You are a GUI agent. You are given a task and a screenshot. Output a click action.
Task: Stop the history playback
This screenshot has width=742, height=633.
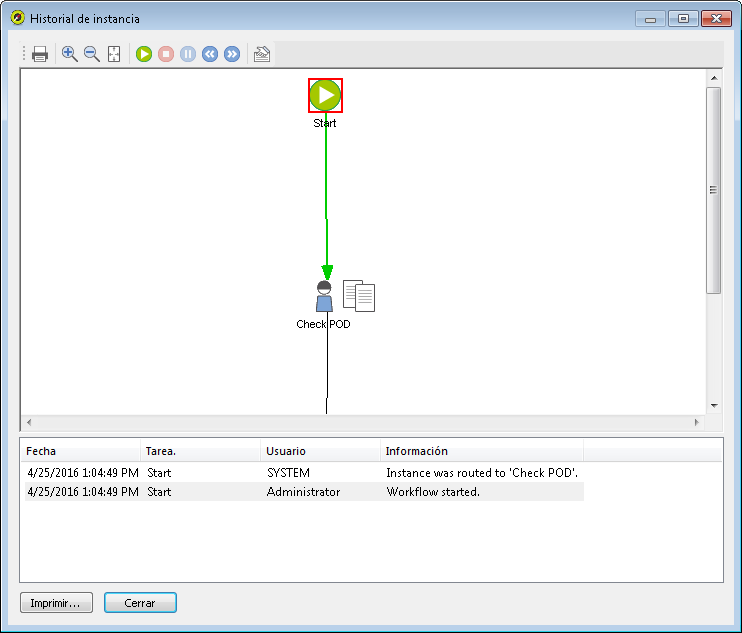click(x=166, y=54)
